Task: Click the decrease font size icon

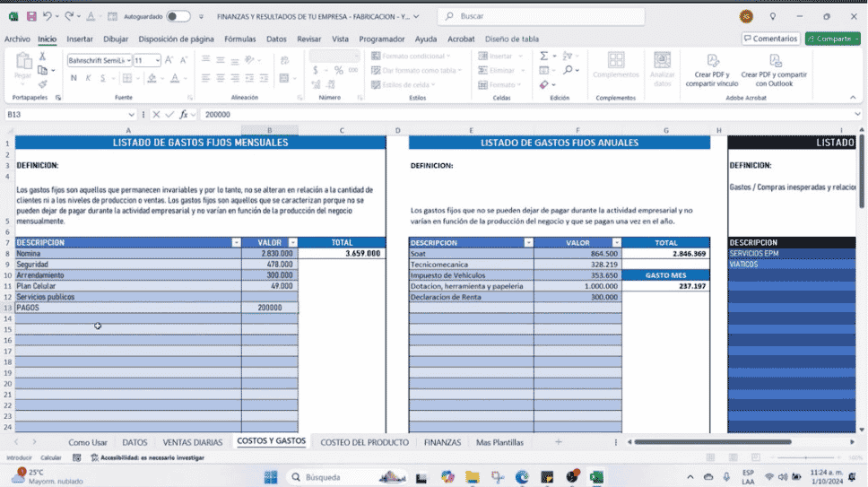Action: [x=184, y=60]
